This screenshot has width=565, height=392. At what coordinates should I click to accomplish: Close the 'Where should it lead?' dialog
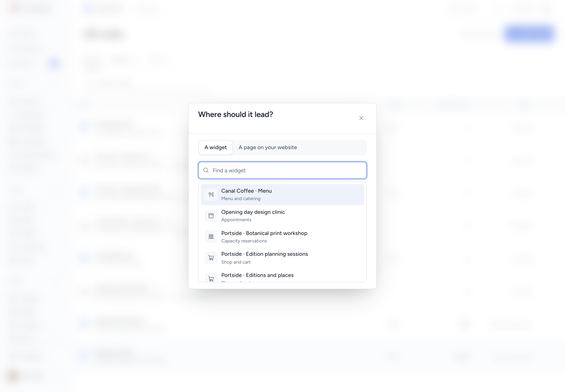tap(361, 118)
